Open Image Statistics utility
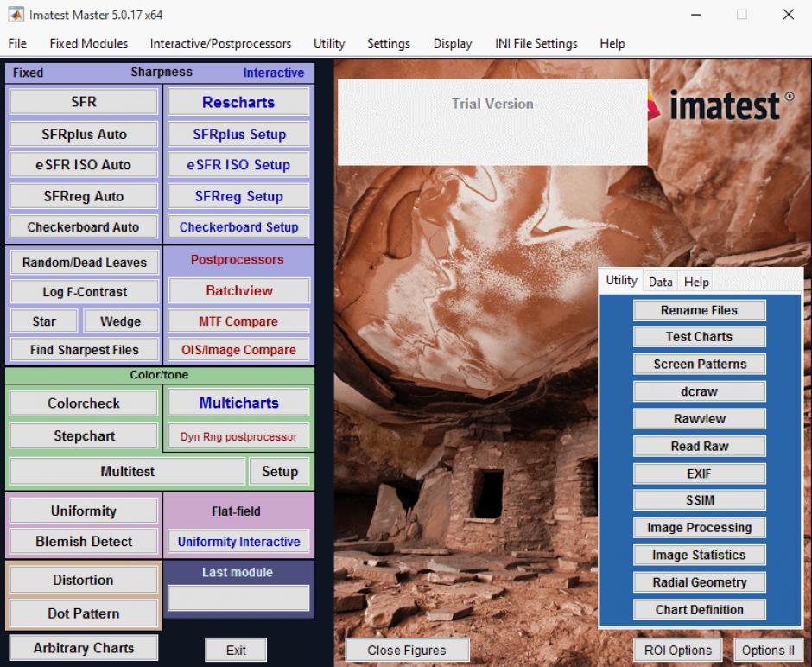The height and width of the screenshot is (667, 812). [699, 556]
